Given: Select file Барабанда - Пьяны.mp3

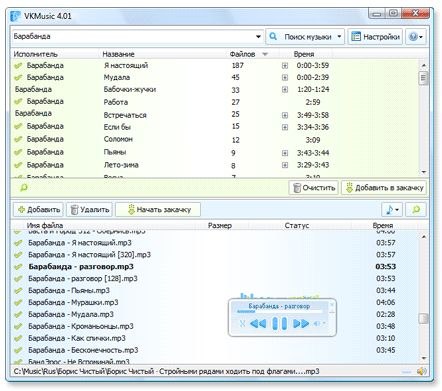Looking at the screenshot, I should [x=215, y=290].
